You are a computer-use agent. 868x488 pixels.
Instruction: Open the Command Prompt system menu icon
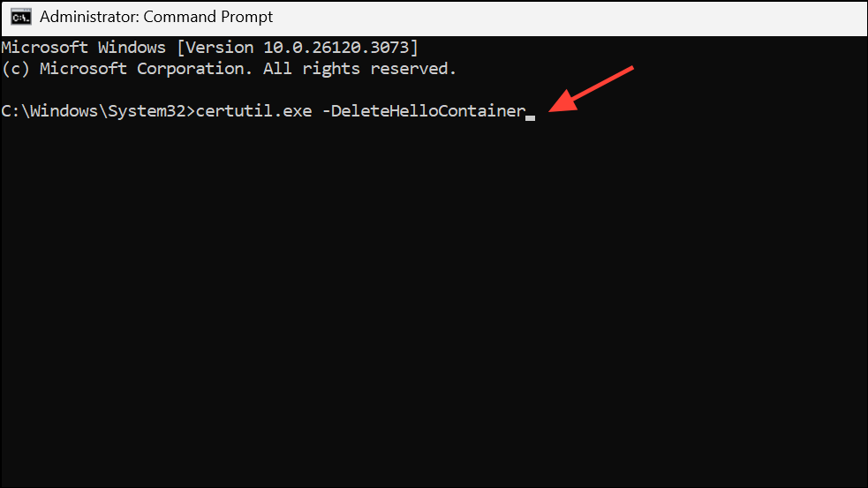[x=21, y=17]
